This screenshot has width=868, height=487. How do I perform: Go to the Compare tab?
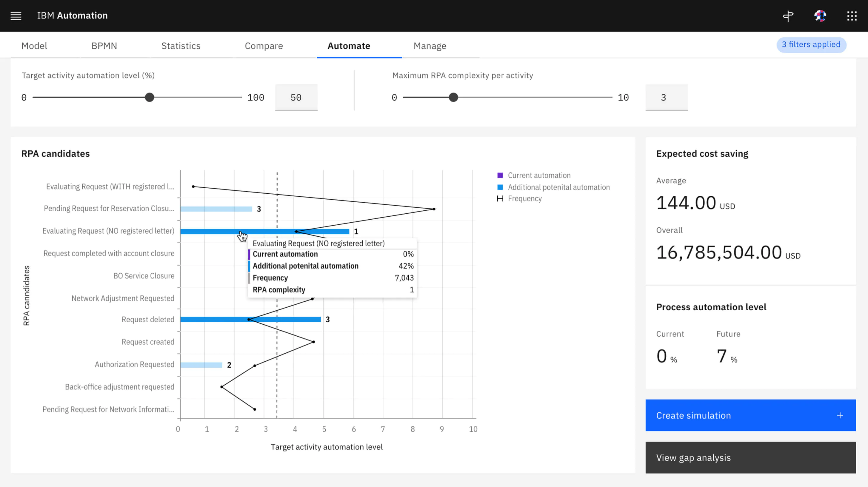[264, 46]
